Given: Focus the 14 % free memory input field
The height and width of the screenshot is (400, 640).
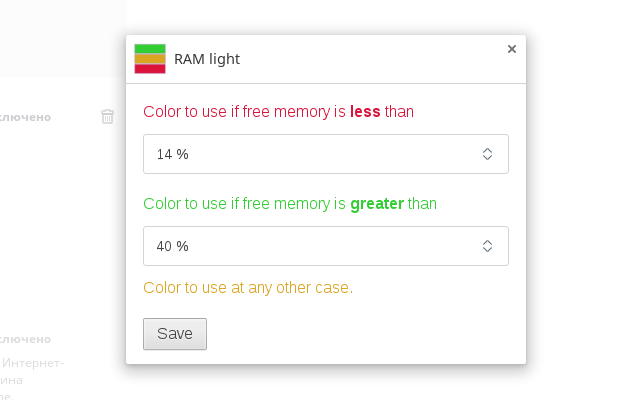Looking at the screenshot, I should pos(326,154).
